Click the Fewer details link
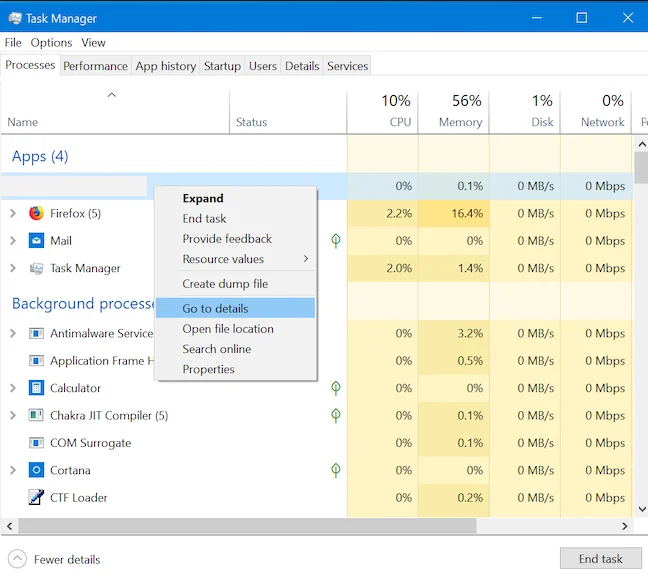Screen dimensions: 648x579 (67, 560)
